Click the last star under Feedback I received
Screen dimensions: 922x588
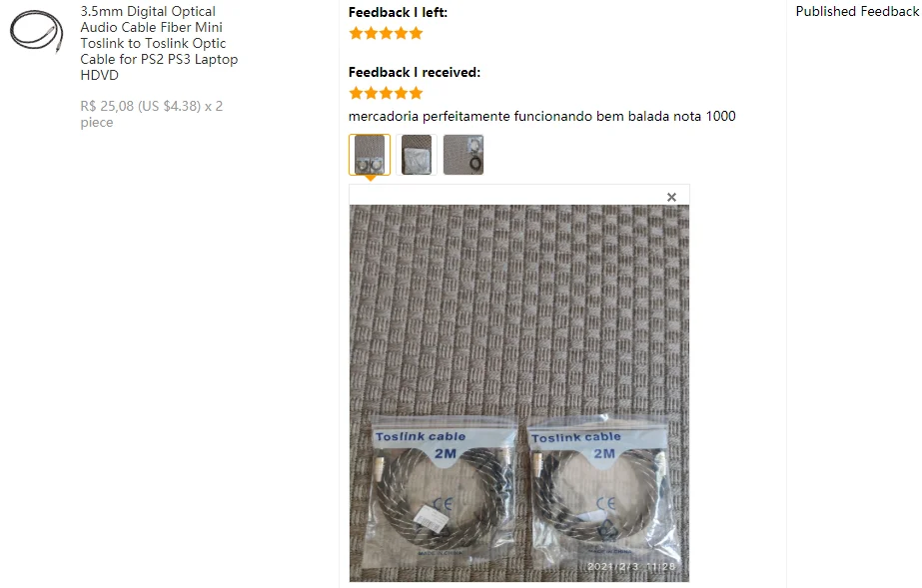pos(417,93)
